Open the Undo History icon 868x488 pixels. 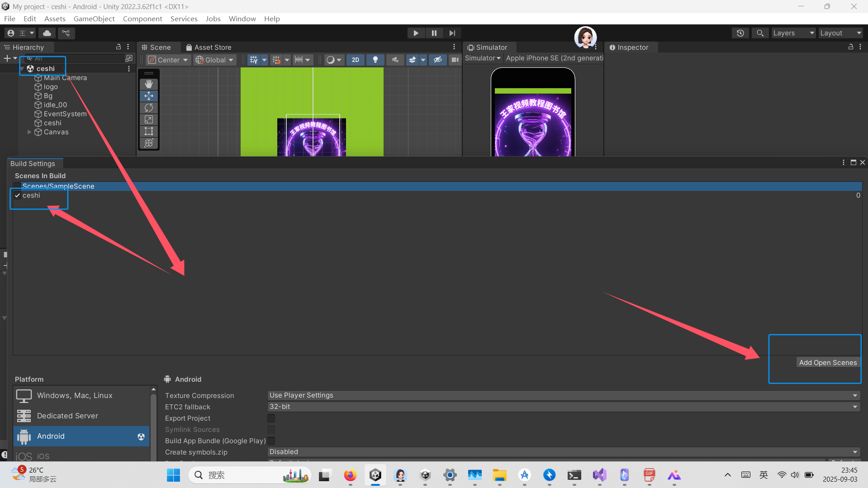point(740,33)
